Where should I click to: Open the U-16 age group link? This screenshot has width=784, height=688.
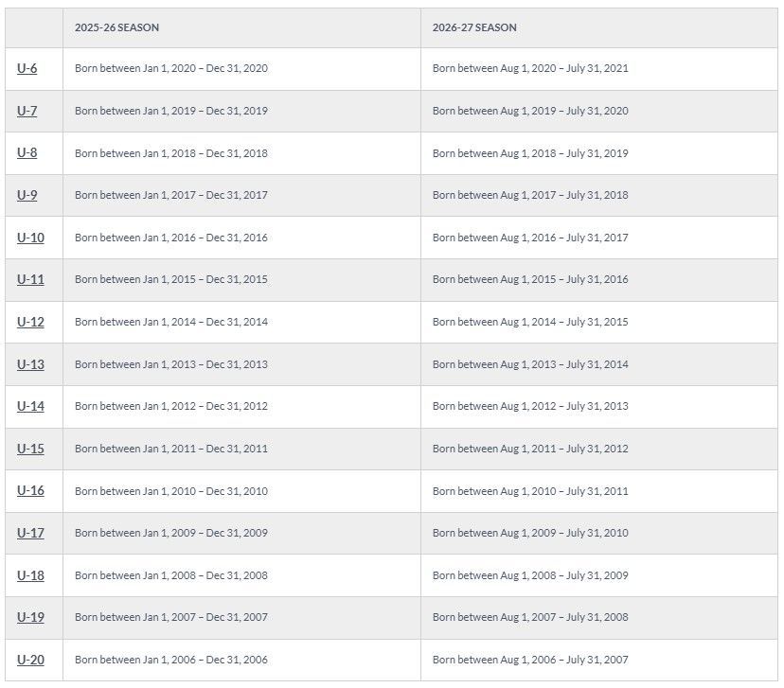(30, 491)
